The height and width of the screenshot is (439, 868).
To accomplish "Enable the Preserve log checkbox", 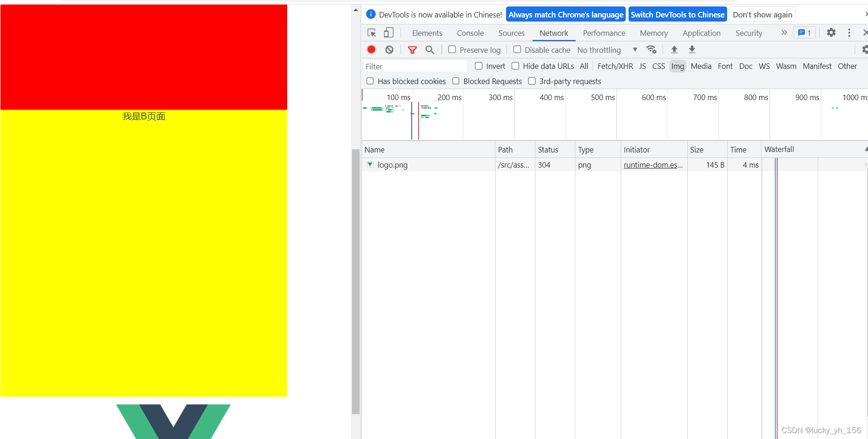I will pyautogui.click(x=452, y=50).
